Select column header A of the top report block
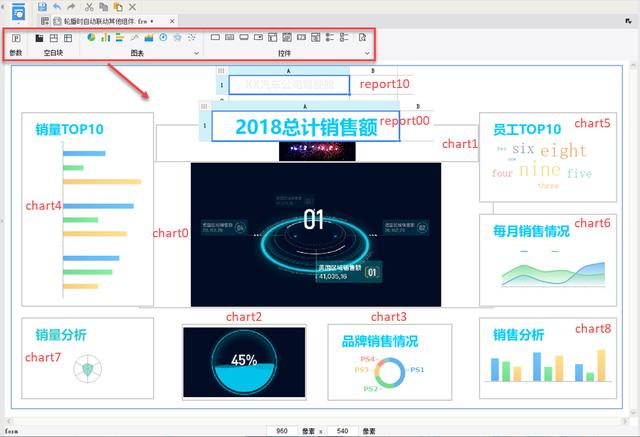 point(289,71)
